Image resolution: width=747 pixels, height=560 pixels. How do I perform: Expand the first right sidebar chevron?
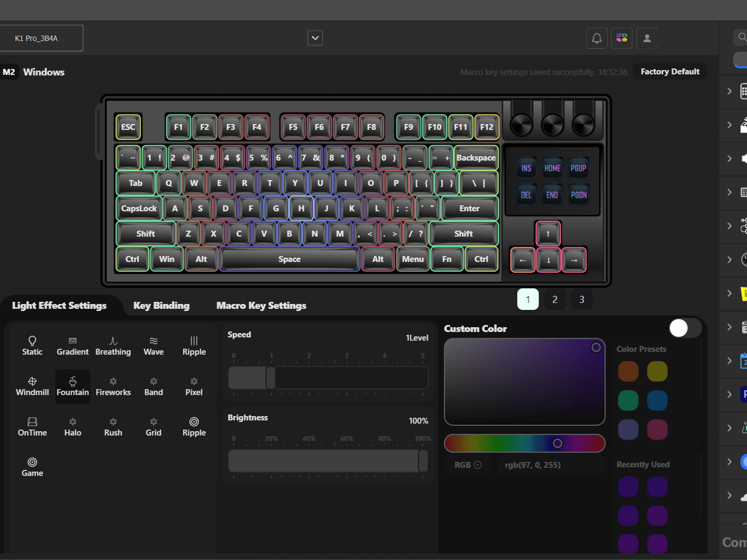(x=729, y=91)
